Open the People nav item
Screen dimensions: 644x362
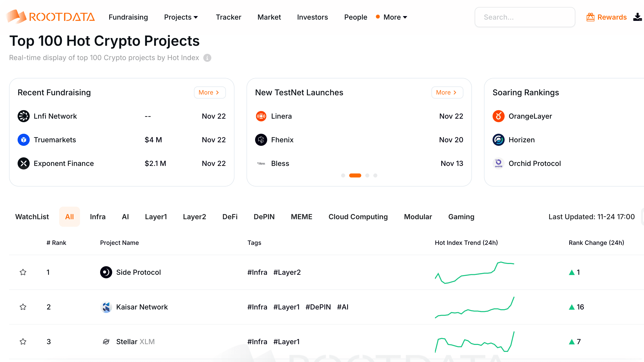point(356,17)
